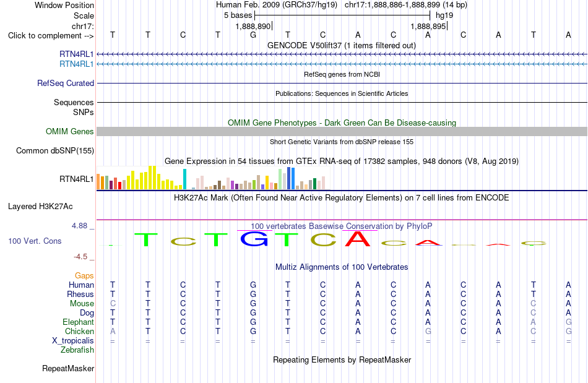588x383 pixels.
Task: Select the Human species row label
Action: [x=81, y=285]
